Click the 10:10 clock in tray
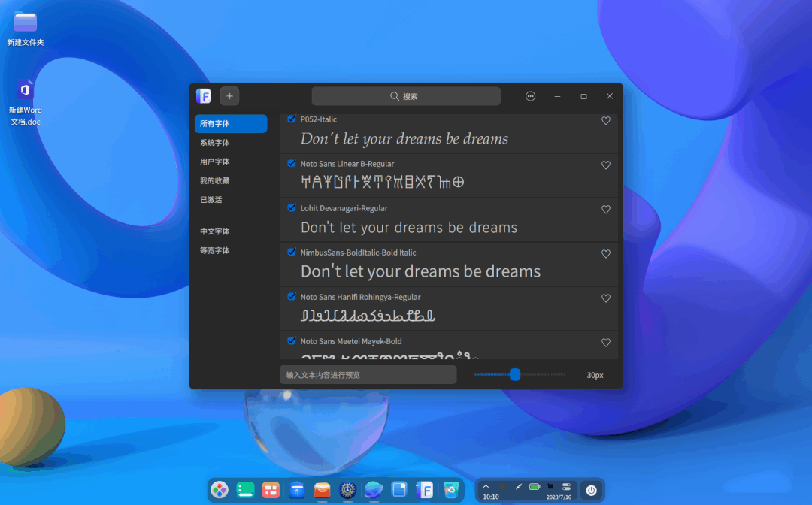This screenshot has height=505, width=812. pos(491,497)
